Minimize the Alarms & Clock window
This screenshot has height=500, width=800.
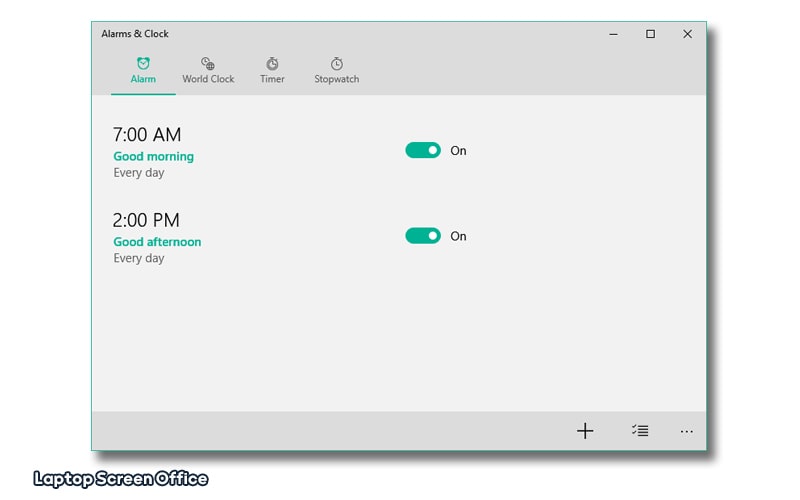(613, 34)
